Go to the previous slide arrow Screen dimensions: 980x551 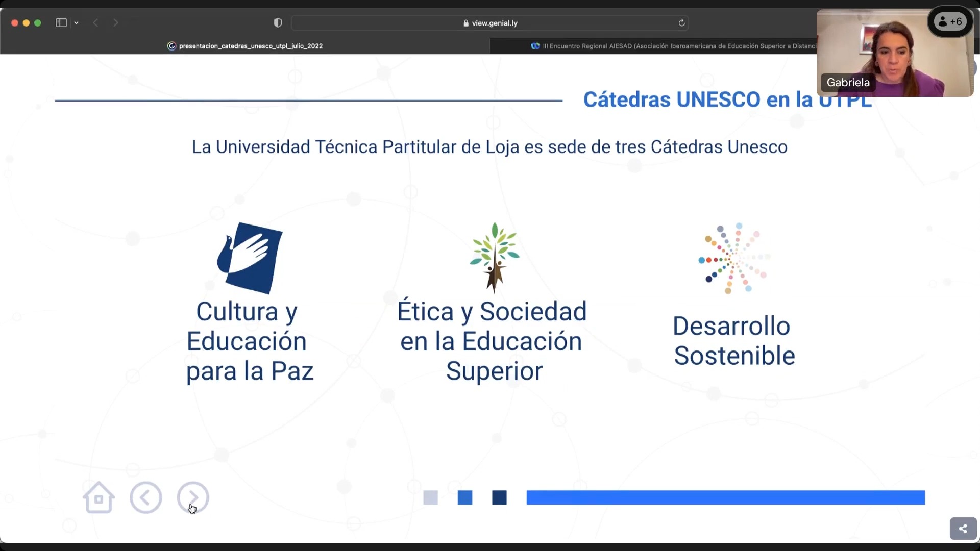pyautogui.click(x=145, y=497)
